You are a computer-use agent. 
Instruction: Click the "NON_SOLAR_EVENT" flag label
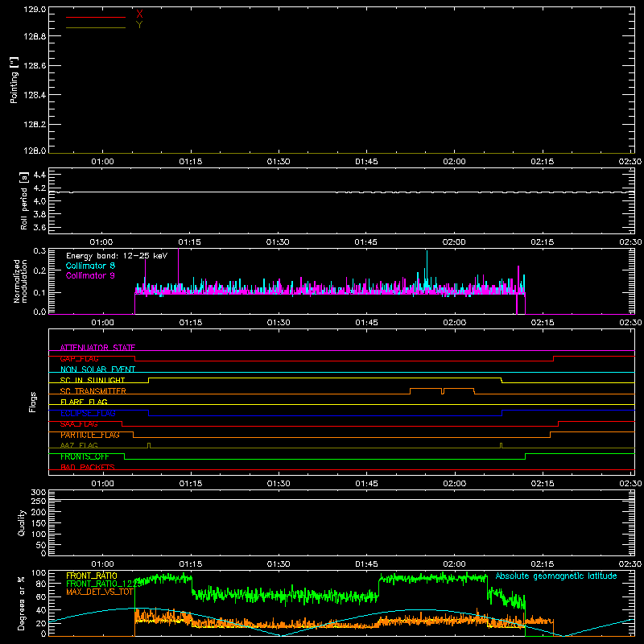click(97, 369)
